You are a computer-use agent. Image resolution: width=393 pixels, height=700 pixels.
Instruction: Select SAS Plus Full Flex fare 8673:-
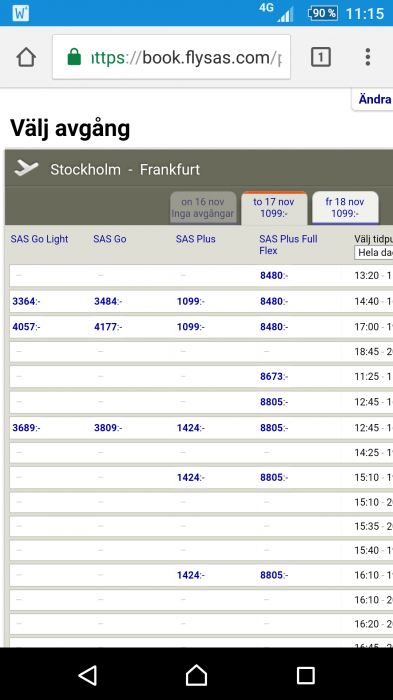tap(274, 376)
